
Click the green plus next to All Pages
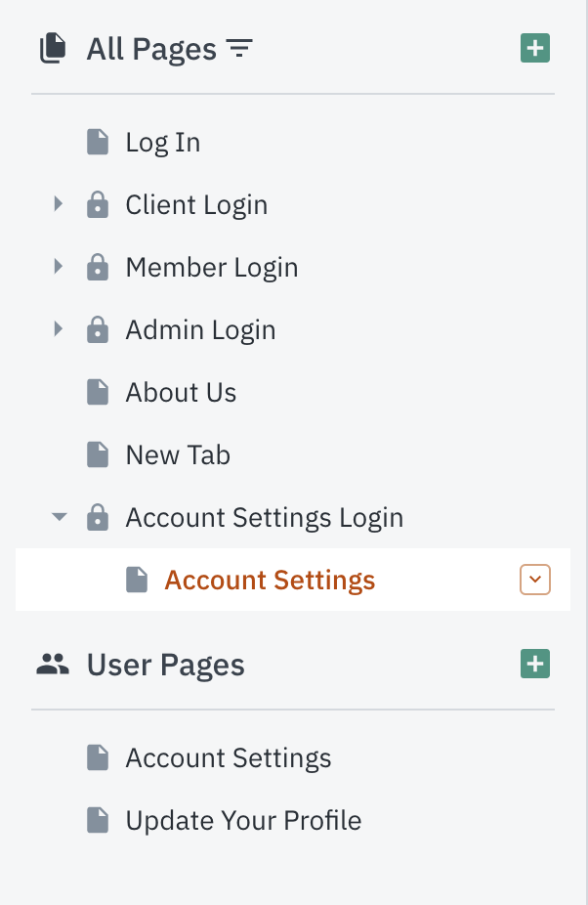click(535, 48)
